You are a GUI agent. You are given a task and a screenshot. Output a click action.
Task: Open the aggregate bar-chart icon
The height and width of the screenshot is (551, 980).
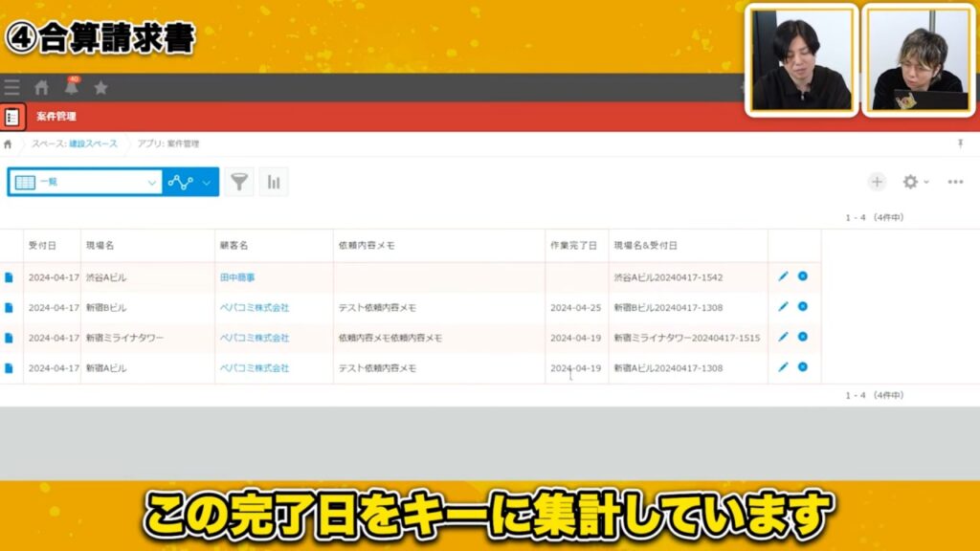click(x=274, y=181)
